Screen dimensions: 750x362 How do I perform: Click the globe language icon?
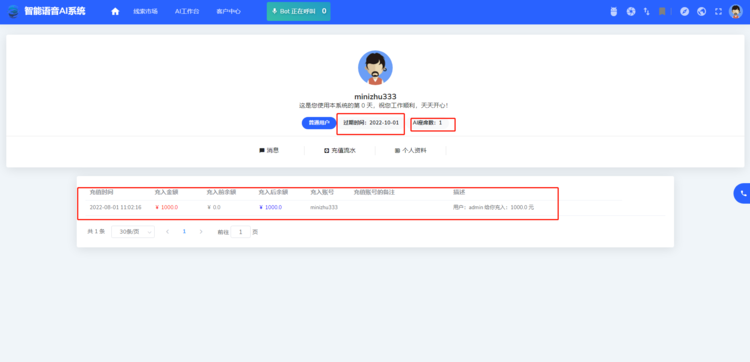pos(702,11)
